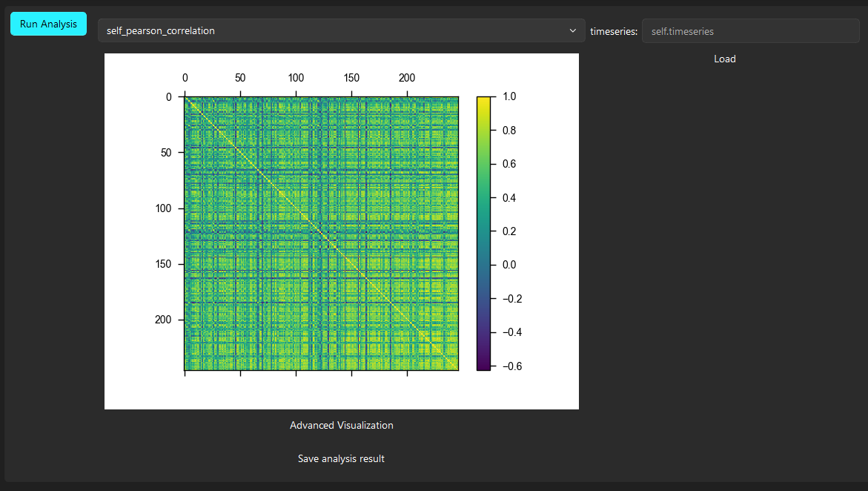Click the left y-axis tick label 50

[x=165, y=153]
